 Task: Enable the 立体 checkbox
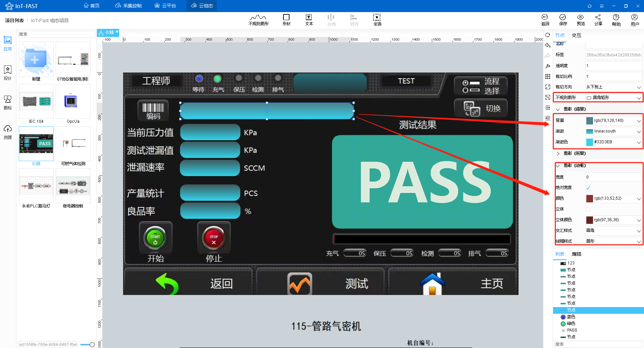click(588, 209)
